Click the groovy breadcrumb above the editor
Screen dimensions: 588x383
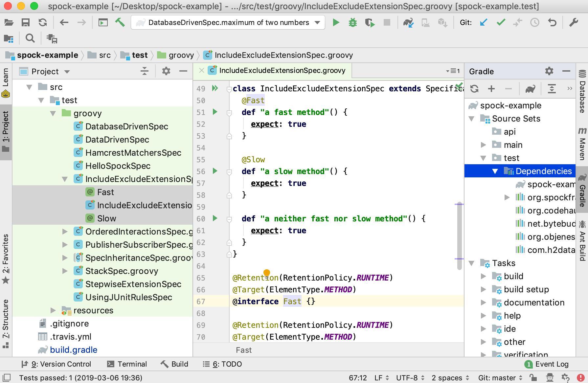[x=181, y=55]
